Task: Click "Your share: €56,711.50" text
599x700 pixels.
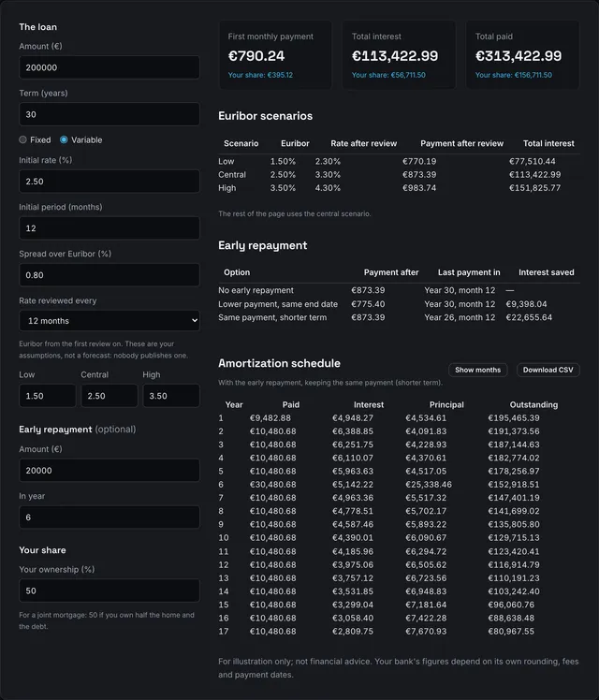Action: [x=388, y=75]
